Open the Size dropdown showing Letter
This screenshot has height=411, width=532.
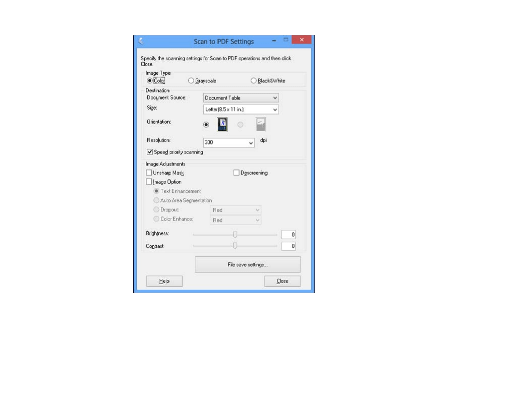tap(241, 109)
